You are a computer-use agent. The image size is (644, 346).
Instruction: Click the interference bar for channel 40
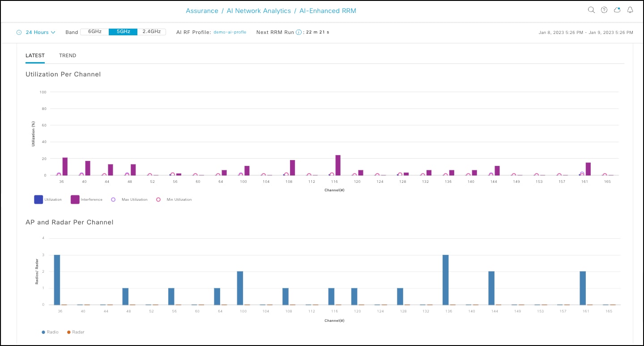[x=88, y=168]
